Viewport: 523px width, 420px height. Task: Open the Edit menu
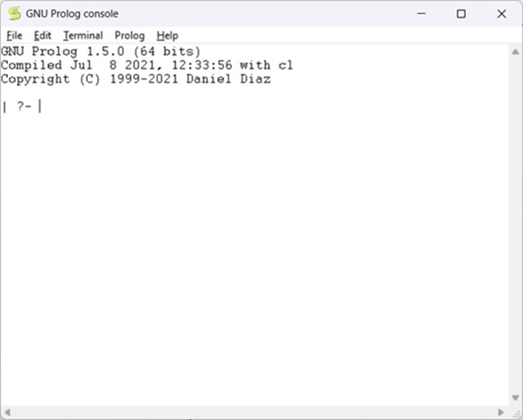[x=42, y=36]
